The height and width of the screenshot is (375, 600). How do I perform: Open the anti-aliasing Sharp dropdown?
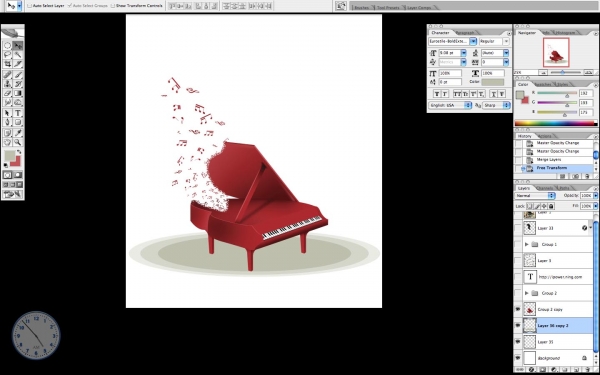coord(496,105)
